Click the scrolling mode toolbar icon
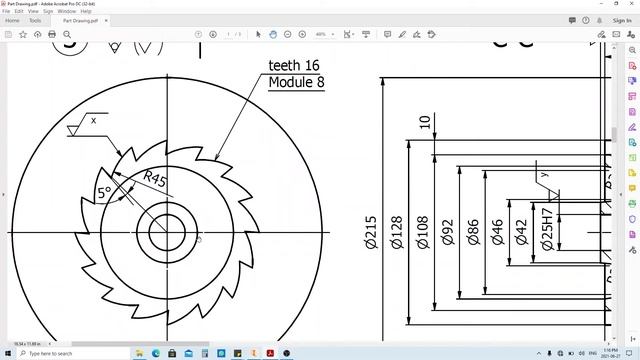This screenshot has height=360, width=640. 366,35
